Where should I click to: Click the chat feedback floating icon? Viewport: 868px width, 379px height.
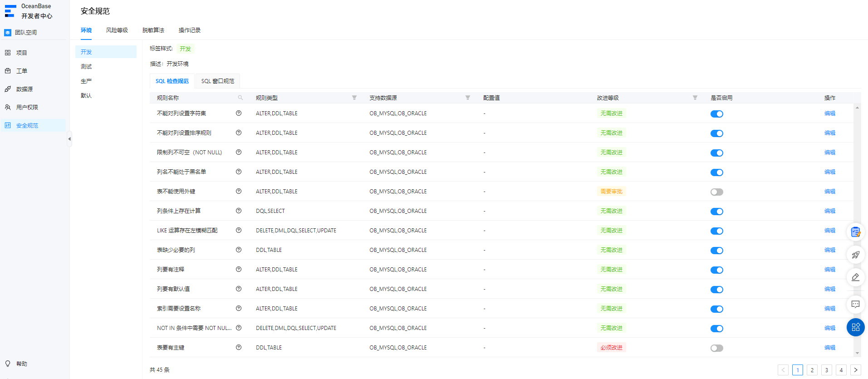[x=855, y=304]
